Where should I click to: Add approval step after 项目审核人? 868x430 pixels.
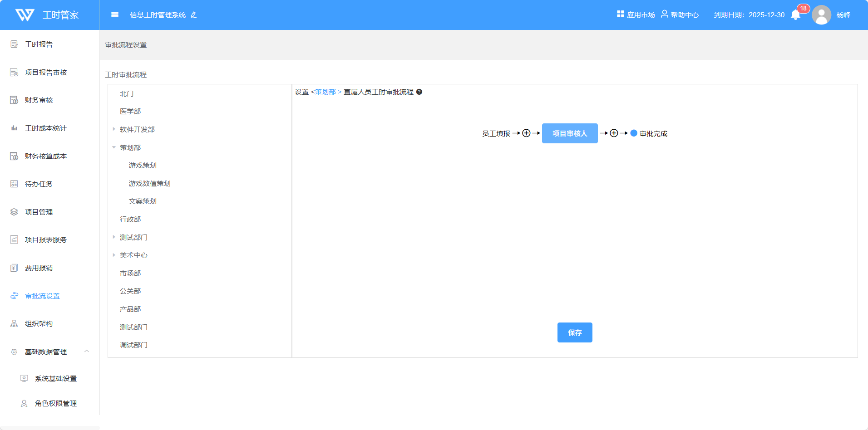pos(614,133)
